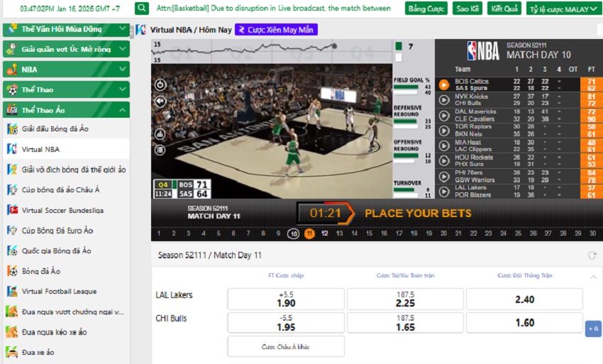Image resolution: width=603 pixels, height=364 pixels.
Task: Click the Cược Xiên May Mắn button
Action: pyautogui.click(x=276, y=30)
